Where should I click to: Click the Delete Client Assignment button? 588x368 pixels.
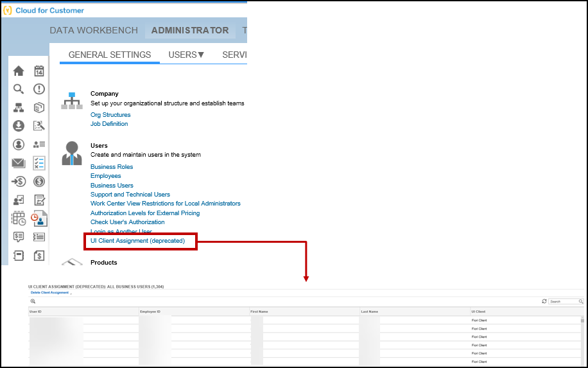point(49,293)
